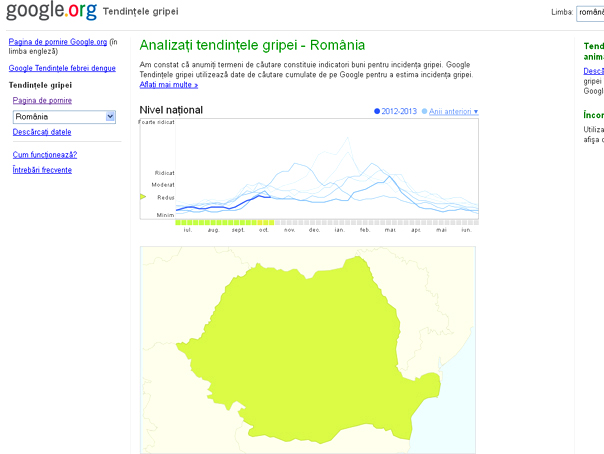
Task: Click the timeline segment above iul.
Action: [x=189, y=223]
